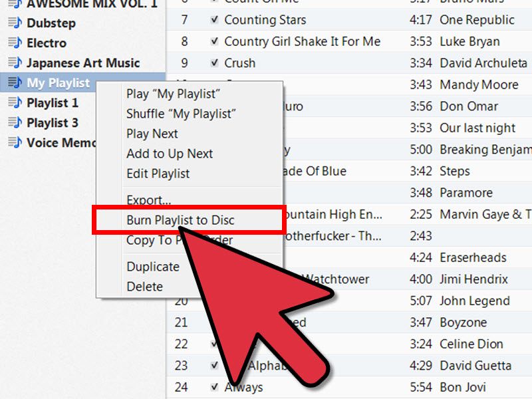The image size is (532, 399).
Task: Click the Boyzone artist cell
Action: click(x=463, y=323)
